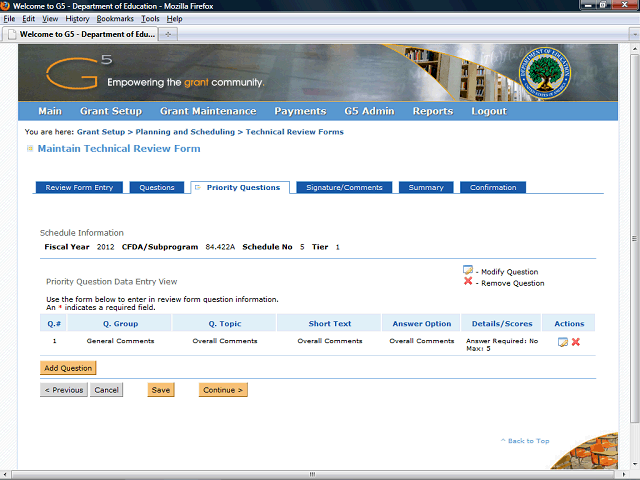
Task: Click Logout in the navigation bar
Action: click(x=489, y=111)
